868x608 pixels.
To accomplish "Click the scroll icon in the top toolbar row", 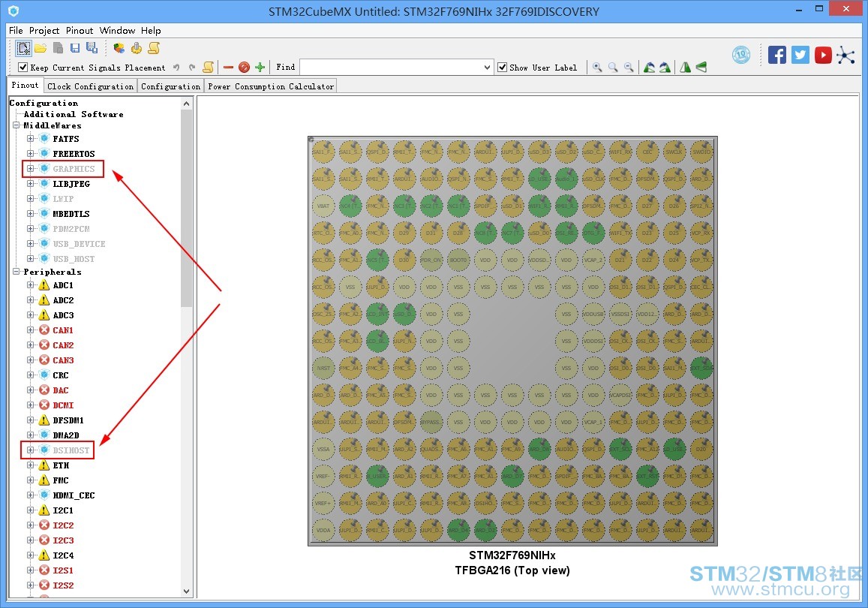I will (x=154, y=49).
